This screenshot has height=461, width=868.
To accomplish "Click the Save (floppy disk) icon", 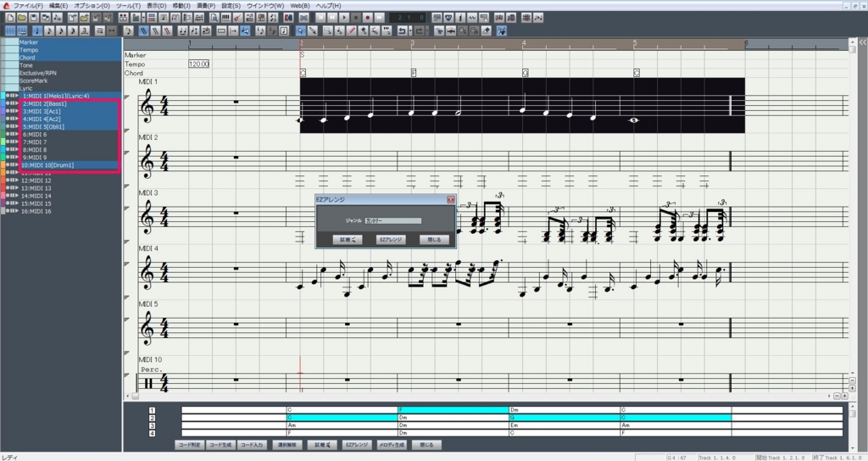I will point(34,18).
